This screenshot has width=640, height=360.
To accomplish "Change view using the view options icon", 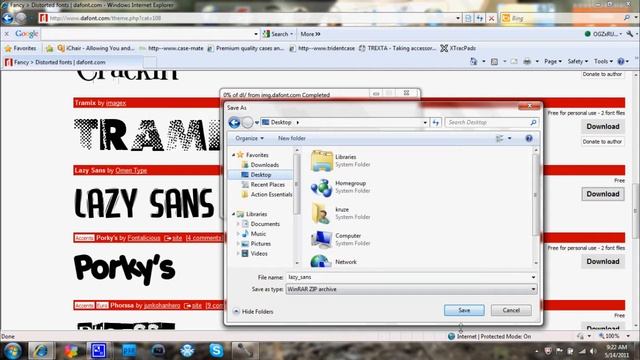I will (x=500, y=139).
